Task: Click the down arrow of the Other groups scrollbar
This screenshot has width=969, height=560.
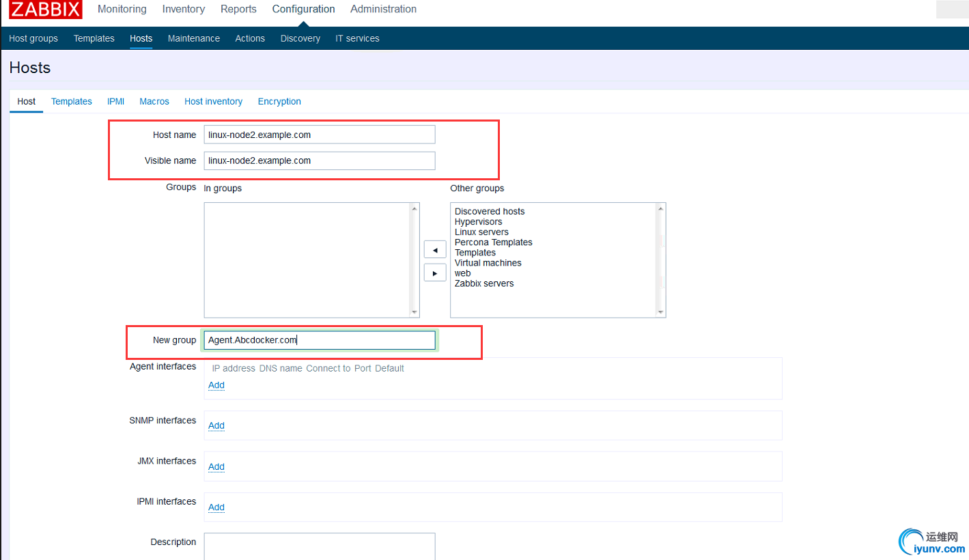Action: [x=660, y=312]
